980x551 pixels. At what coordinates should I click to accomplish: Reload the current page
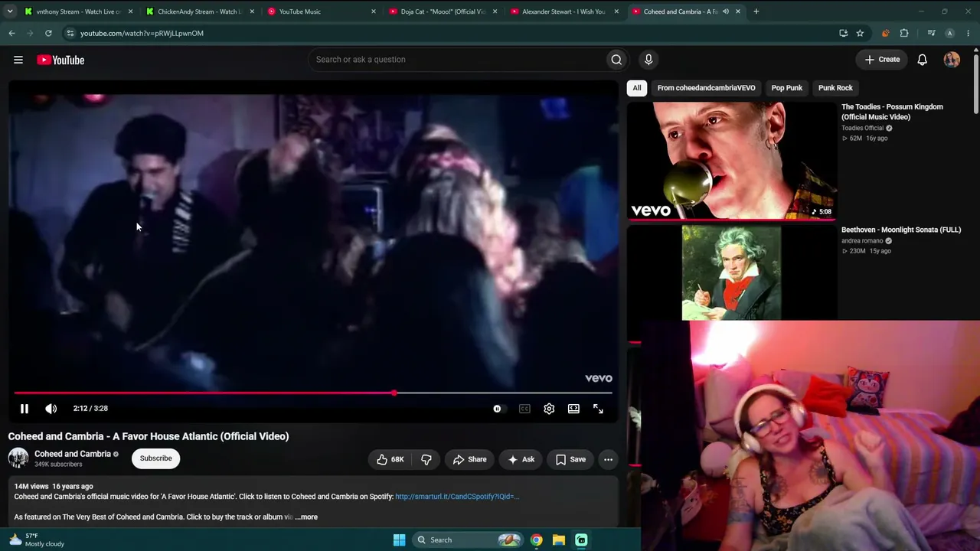[x=48, y=34]
